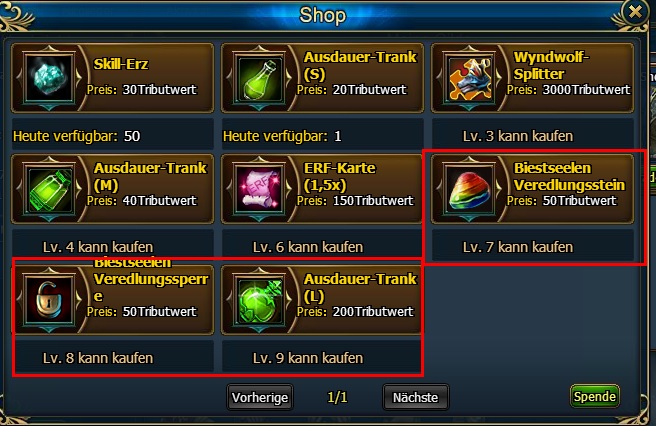The width and height of the screenshot is (656, 426).
Task: Click the 200Tributwert price of Ausdauer-Trank (L)
Action: point(373,311)
